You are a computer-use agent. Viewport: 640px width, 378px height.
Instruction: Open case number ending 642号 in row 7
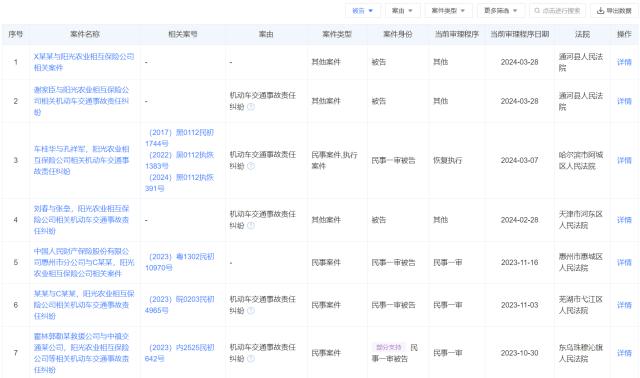pos(179,353)
